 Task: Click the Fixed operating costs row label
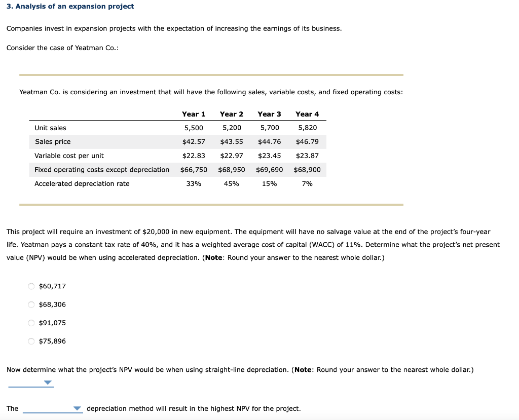pos(101,170)
